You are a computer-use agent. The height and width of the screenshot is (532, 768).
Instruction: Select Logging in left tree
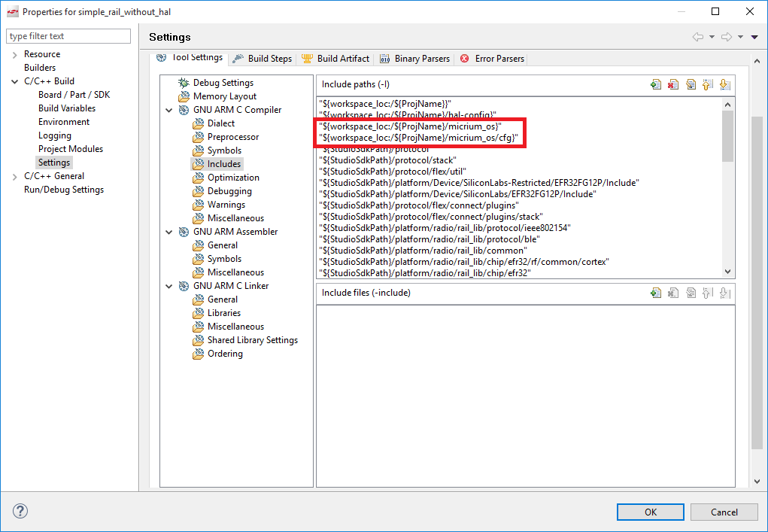[x=54, y=135]
